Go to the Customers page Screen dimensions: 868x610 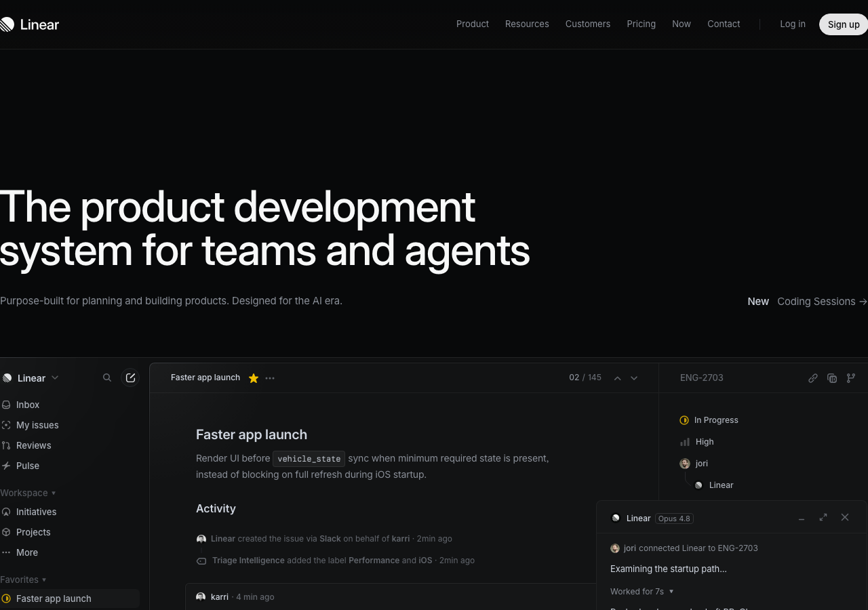(588, 24)
